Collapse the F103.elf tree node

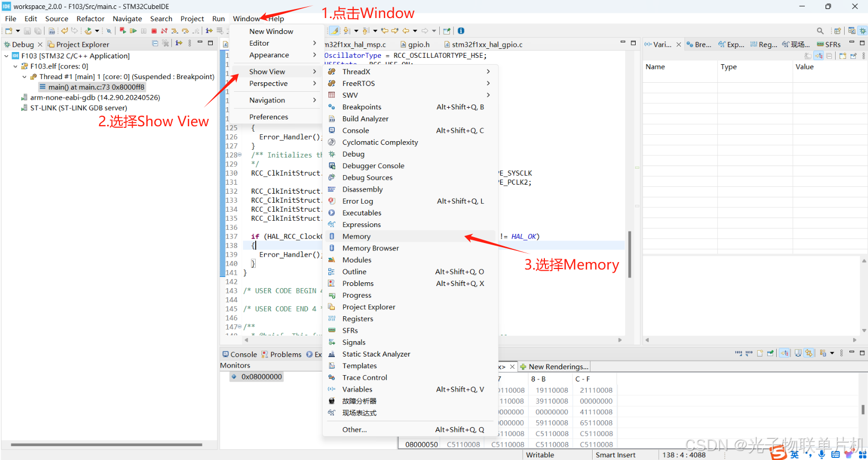pyautogui.click(x=15, y=66)
